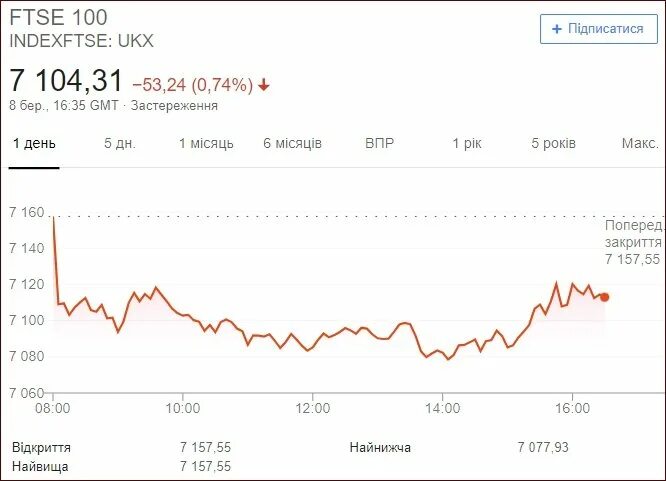
Task: Select the 1 день tab
Action: [34, 143]
